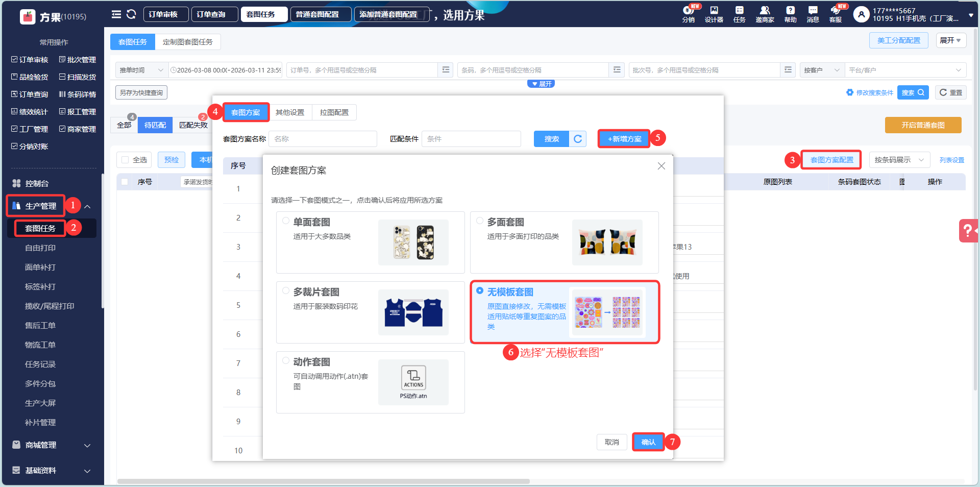Select the 无模板套图 radio option
This screenshot has width=980, height=487.
point(480,290)
